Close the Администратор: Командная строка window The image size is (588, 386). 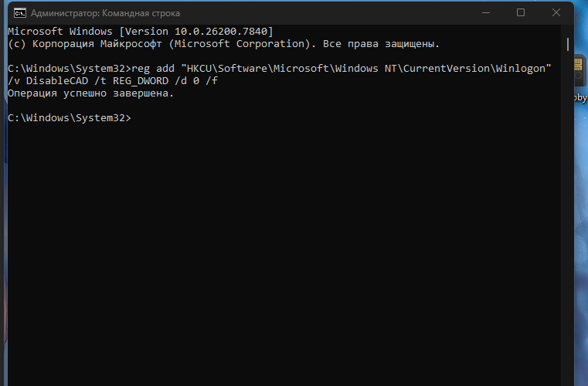(556, 13)
